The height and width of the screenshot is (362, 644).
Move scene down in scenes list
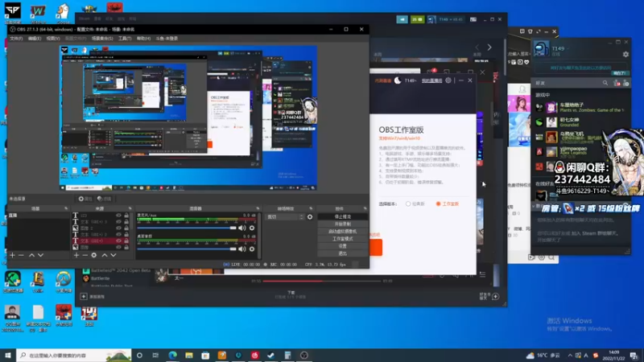[x=40, y=255]
